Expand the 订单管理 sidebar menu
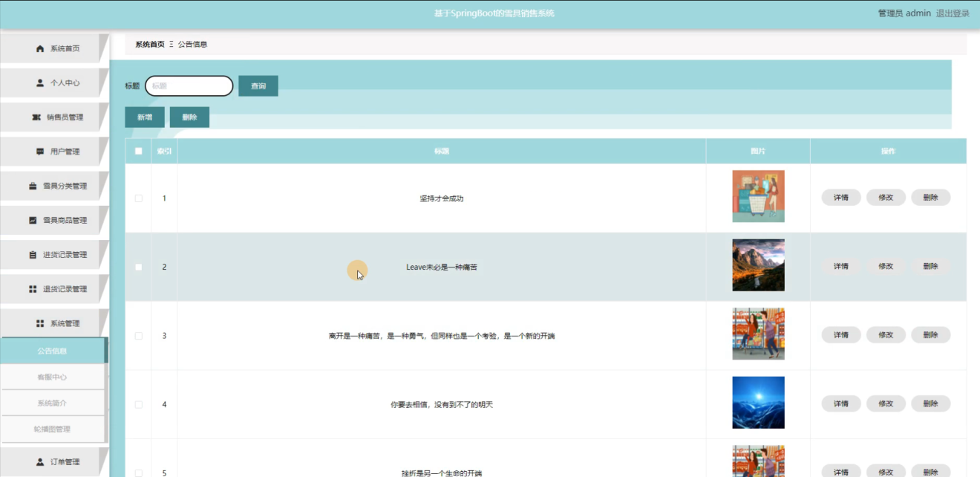 click(54, 461)
